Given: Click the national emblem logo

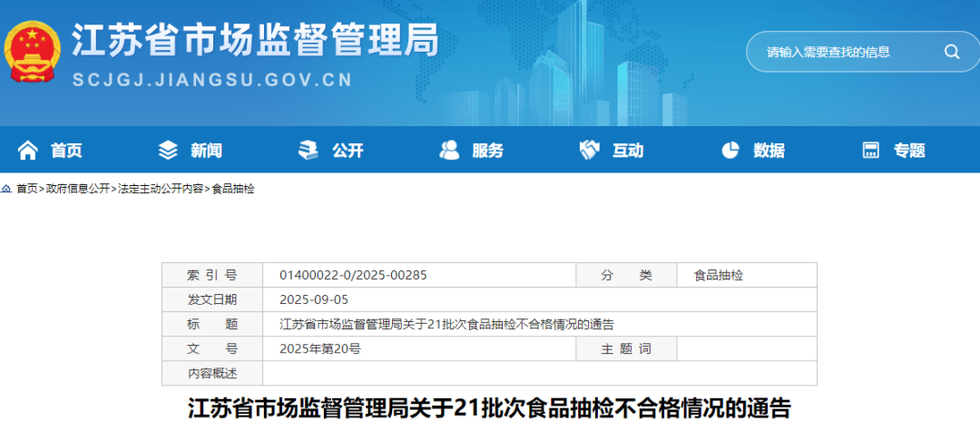Looking at the screenshot, I should click(32, 52).
